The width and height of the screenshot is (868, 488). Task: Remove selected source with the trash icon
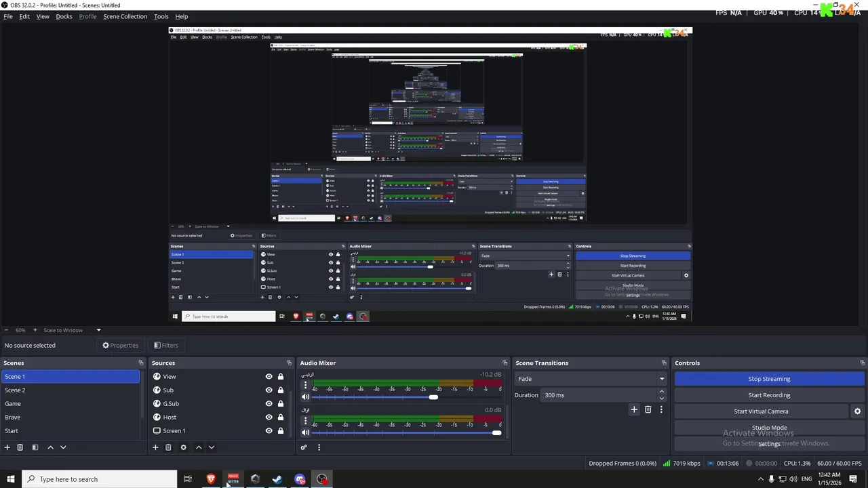[168, 447]
